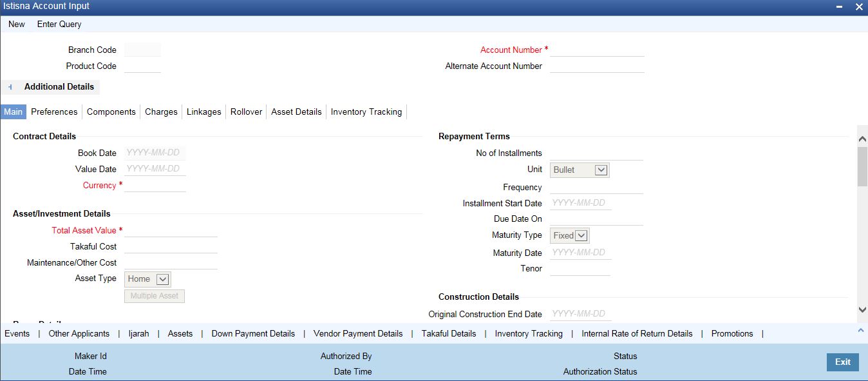Open Vendor Payment Details link
The height and width of the screenshot is (381, 868).
click(x=358, y=333)
